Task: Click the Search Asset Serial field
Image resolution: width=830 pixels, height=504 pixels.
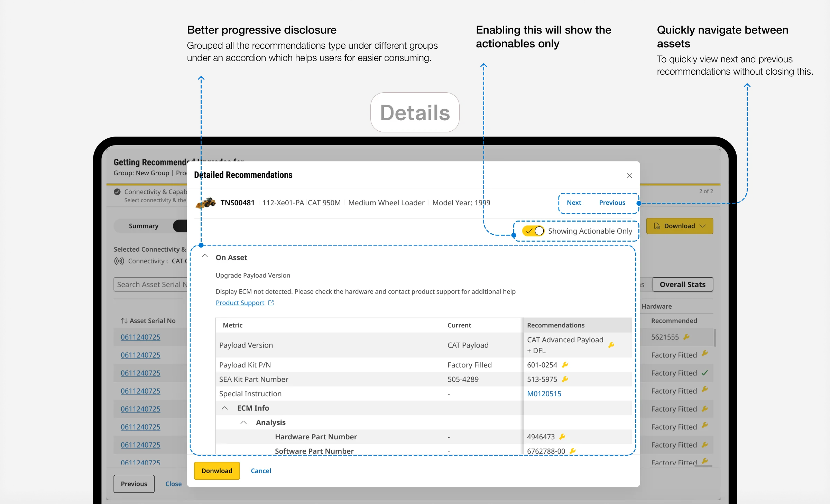Action: (150, 284)
